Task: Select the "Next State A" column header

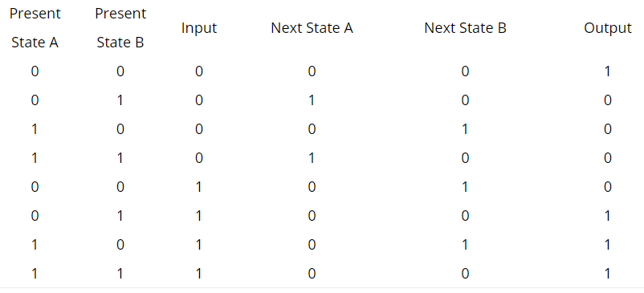Action: 312,28
